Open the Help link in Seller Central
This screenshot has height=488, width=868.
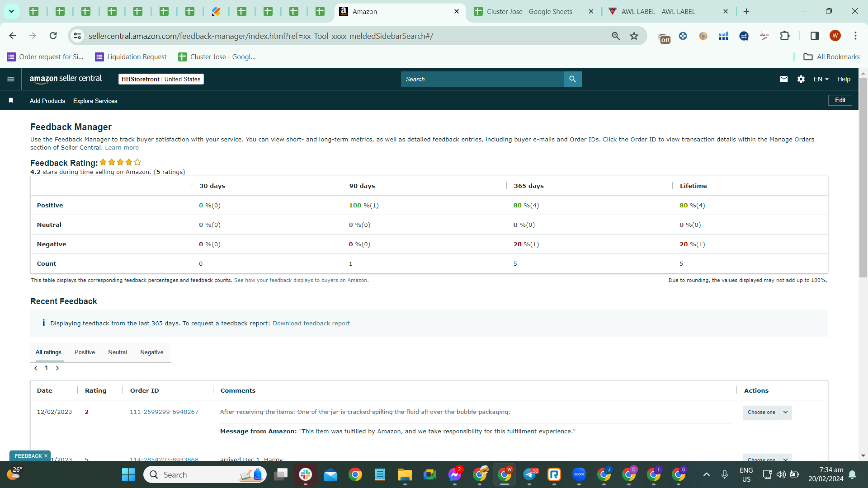point(844,79)
